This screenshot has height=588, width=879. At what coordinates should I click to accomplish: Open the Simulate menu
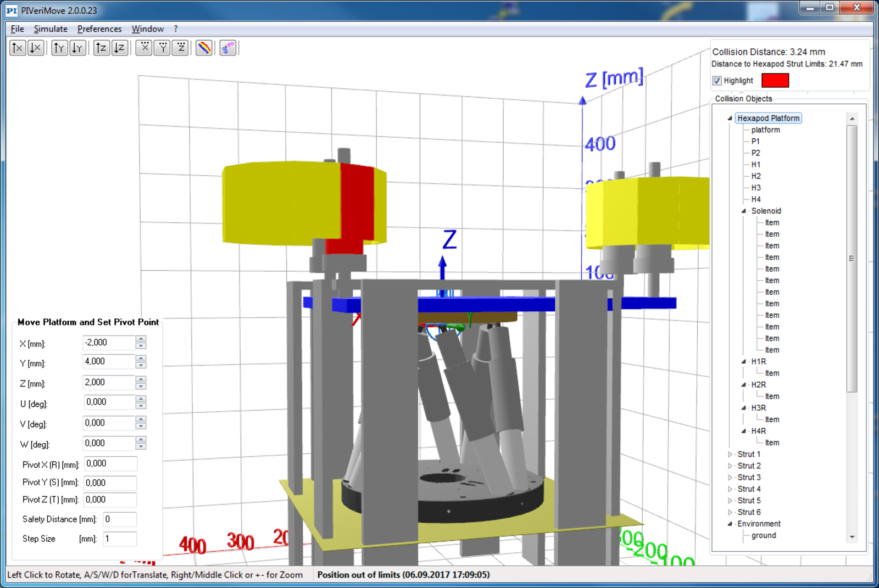point(51,29)
